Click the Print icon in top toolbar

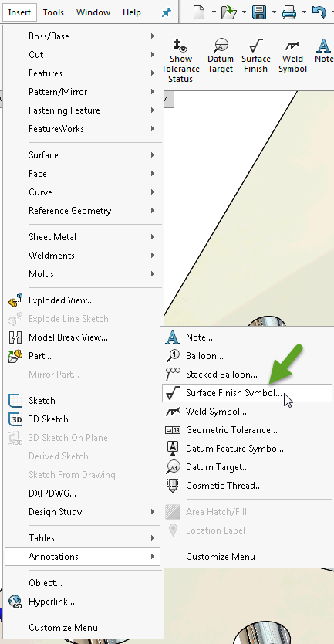[x=289, y=12]
